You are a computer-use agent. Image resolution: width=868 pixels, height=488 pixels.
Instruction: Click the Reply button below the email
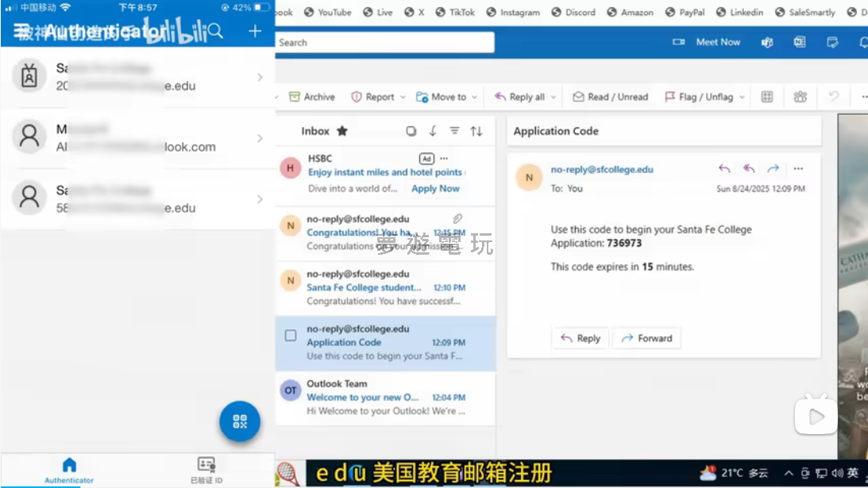pos(580,338)
